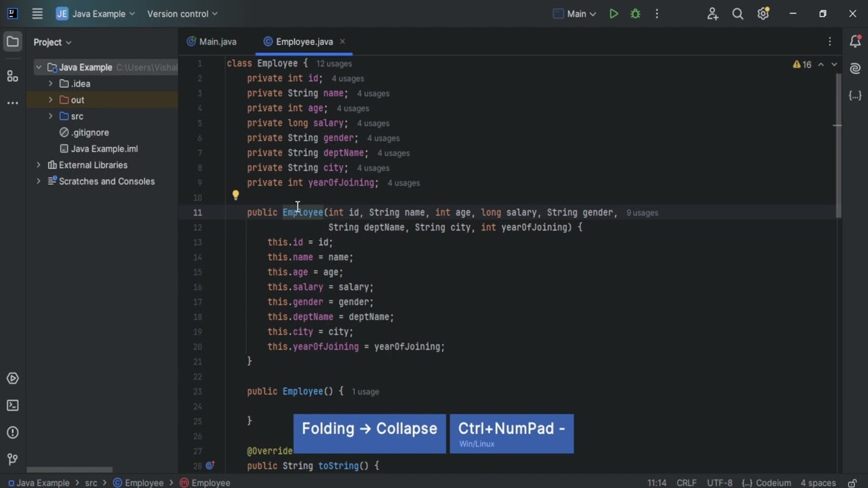The height and width of the screenshot is (488, 868).
Task: Open the Java Example project dropdown
Action: pyautogui.click(x=96, y=14)
